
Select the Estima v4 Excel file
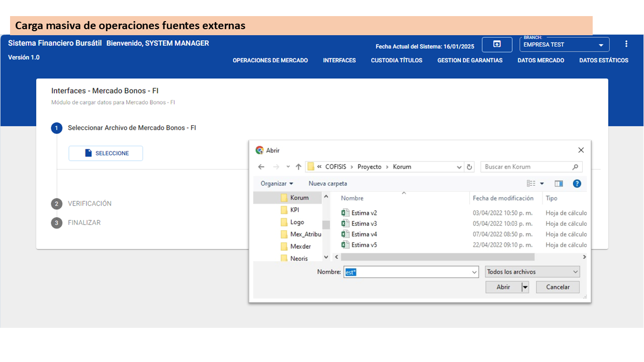coord(364,234)
